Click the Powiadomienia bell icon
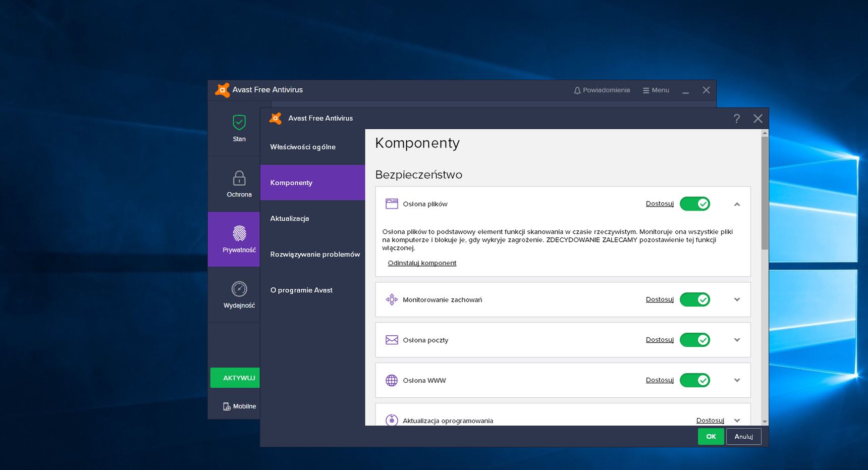 [x=577, y=90]
